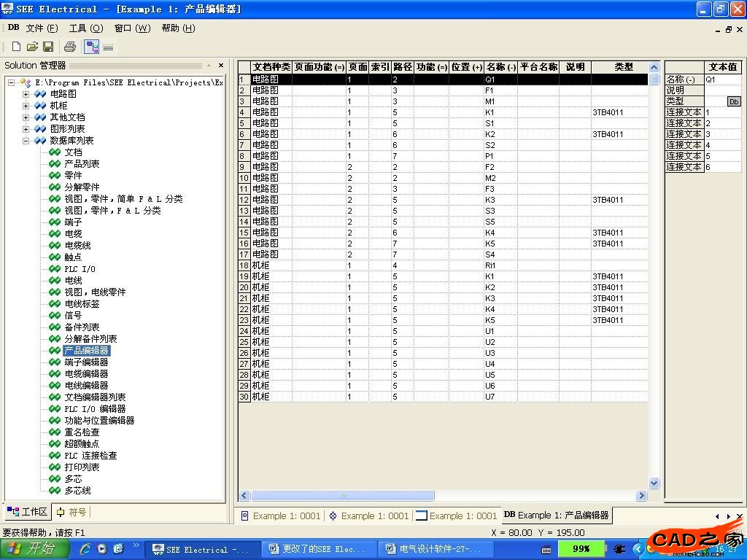
Task: Expand the 机柜 tree node
Action: tap(26, 106)
